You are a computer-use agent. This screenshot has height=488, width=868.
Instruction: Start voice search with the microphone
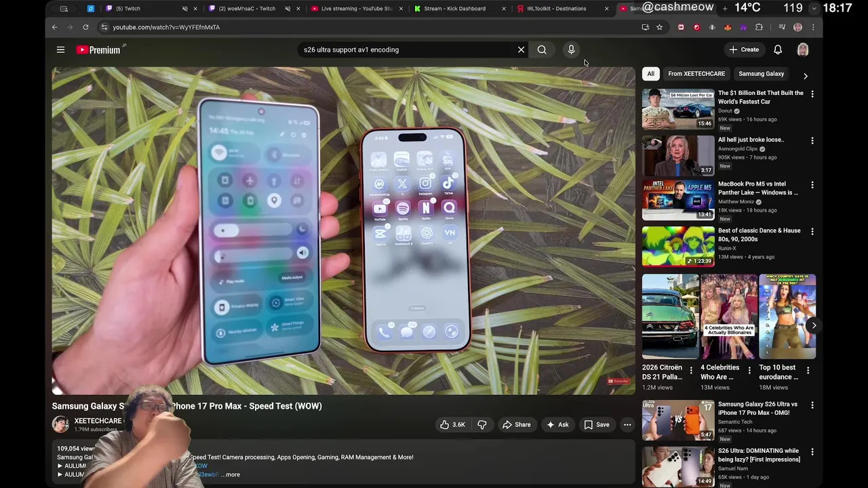tap(571, 49)
